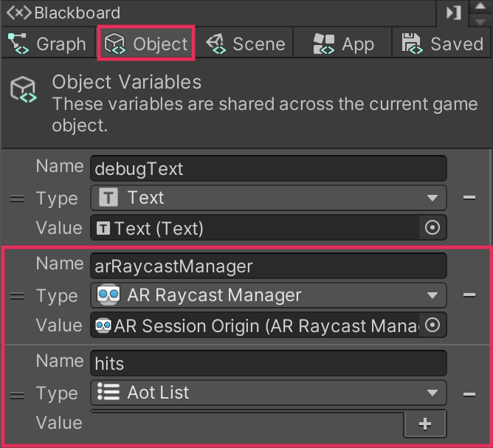Switch to the Graph variables tab

pos(47,44)
